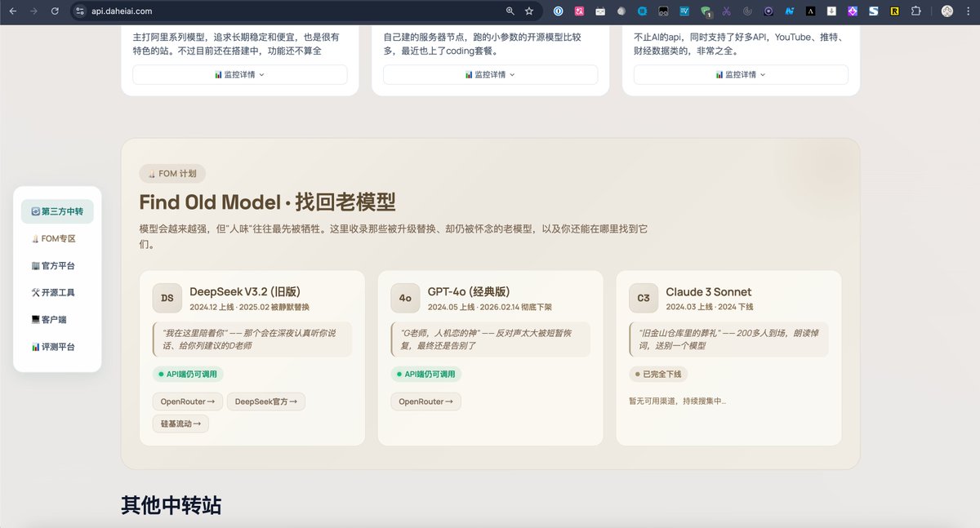This screenshot has width=980, height=528.
Task: Click the DeepSeek V3.2 (旧版) title
Action: pyautogui.click(x=246, y=292)
